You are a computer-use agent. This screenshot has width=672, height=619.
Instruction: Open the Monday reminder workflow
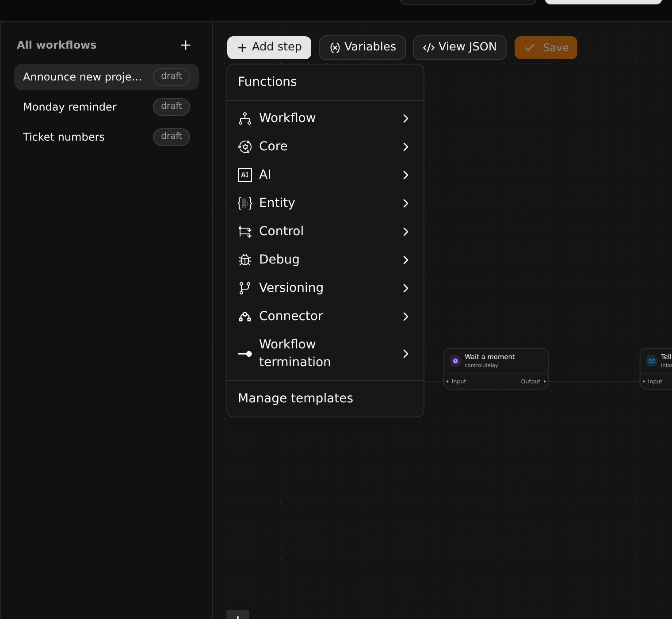107,107
